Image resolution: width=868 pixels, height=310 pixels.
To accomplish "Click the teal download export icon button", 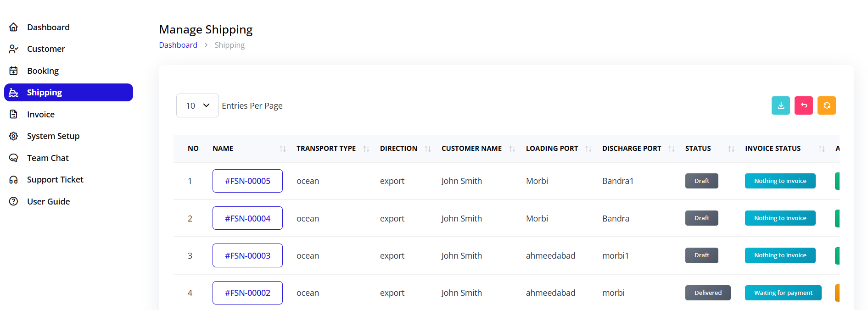I will (x=780, y=105).
